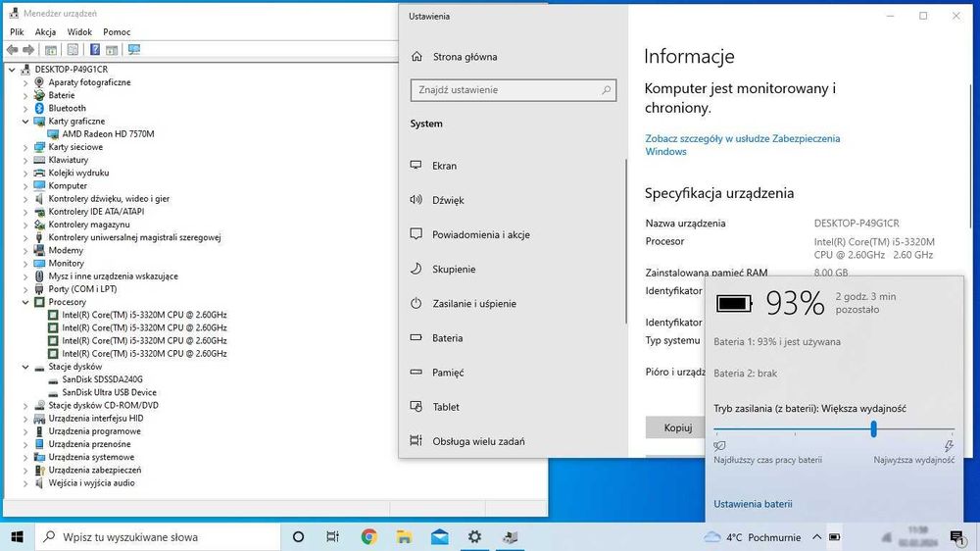Image resolution: width=980 pixels, height=551 pixels.
Task: Open Bateria settings page
Action: (x=448, y=337)
